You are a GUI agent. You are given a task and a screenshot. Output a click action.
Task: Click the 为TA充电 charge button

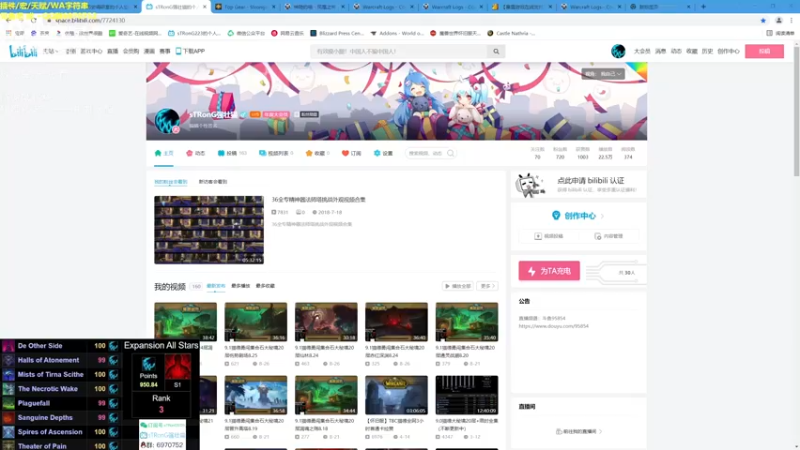(x=549, y=271)
